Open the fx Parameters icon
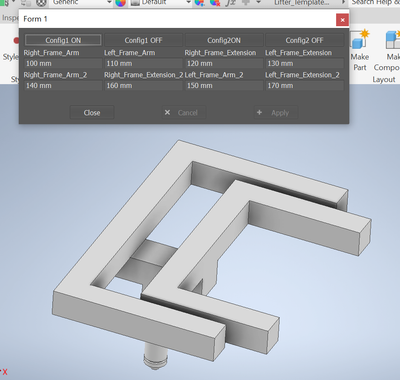Screen dimensions: 400x380 [230, 3]
